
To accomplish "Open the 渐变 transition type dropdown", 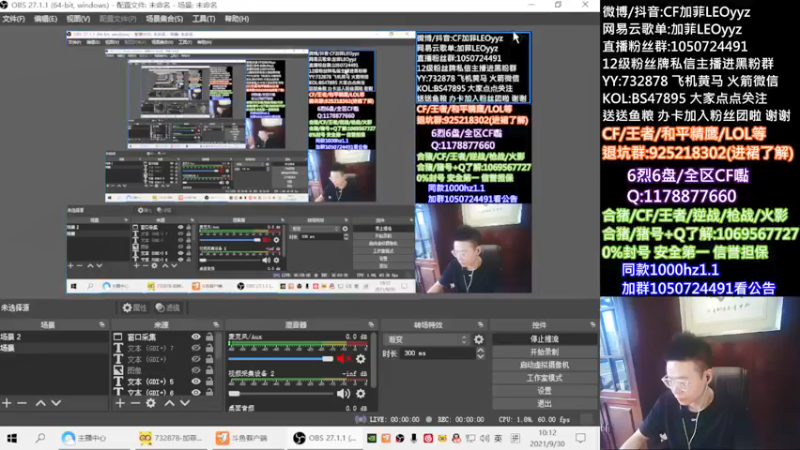I will 428,339.
